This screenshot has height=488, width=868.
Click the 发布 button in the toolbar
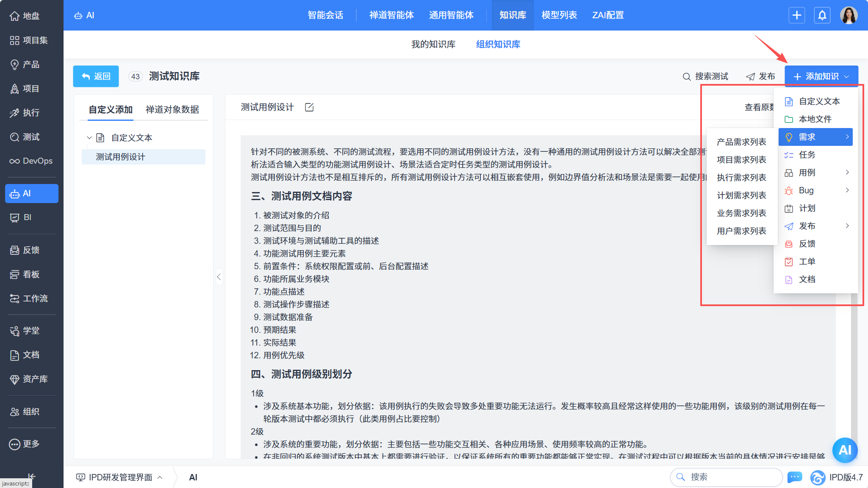click(x=760, y=76)
